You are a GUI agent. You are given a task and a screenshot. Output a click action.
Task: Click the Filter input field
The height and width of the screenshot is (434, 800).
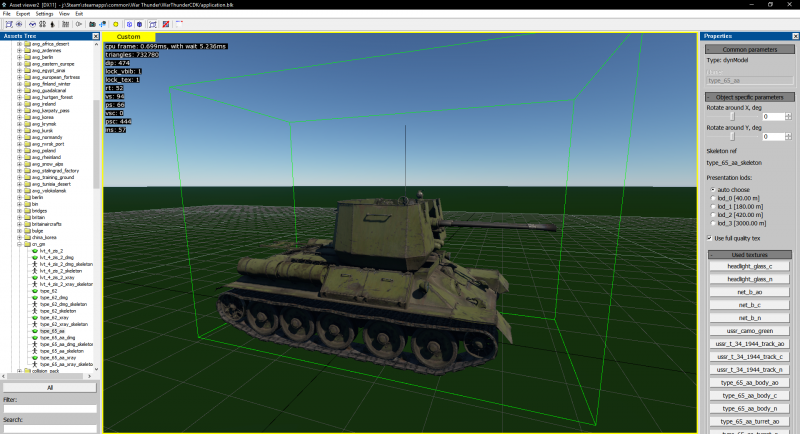(x=50, y=409)
